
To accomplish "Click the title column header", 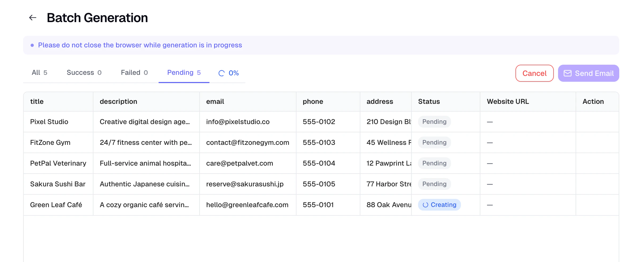I will tap(37, 101).
